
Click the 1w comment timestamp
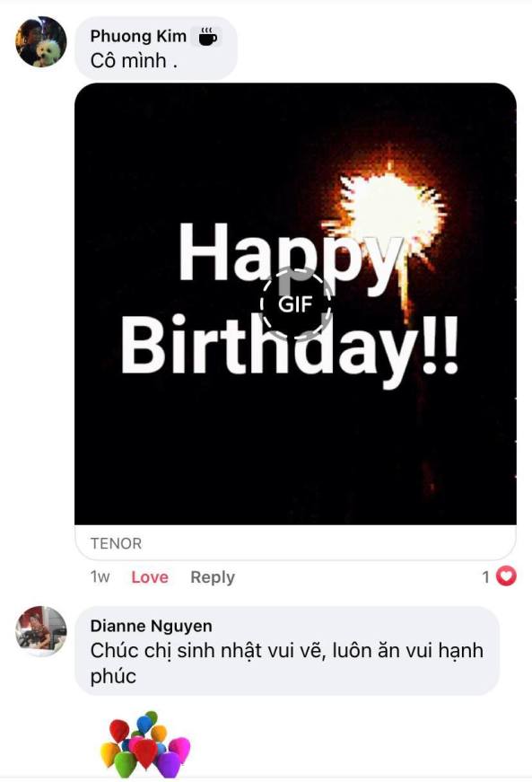[x=100, y=577]
